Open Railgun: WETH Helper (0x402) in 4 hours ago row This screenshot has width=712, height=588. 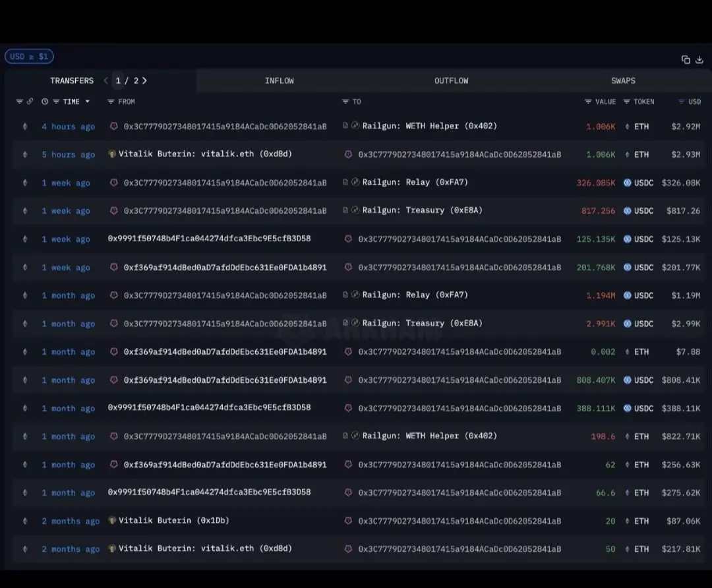(430, 126)
